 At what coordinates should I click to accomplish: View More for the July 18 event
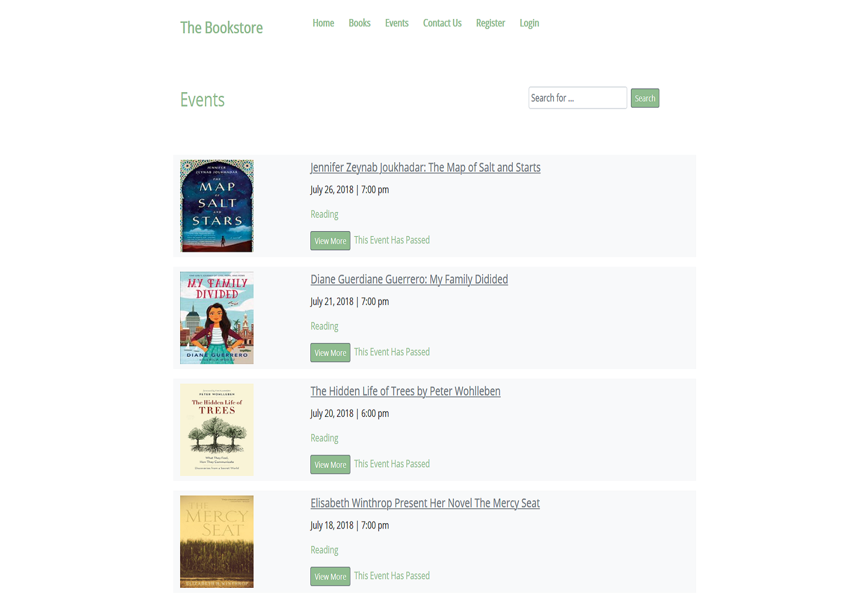330,576
